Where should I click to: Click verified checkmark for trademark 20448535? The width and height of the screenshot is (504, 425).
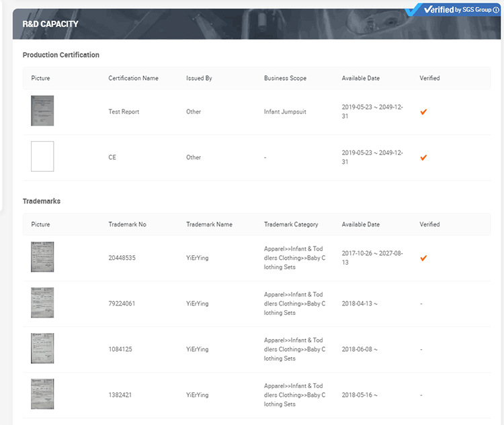pos(423,258)
